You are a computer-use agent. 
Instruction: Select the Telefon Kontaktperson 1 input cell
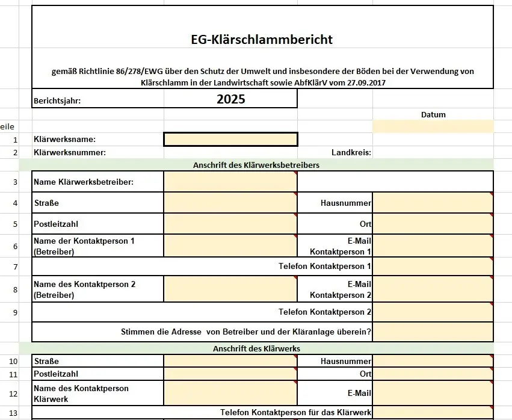tap(433, 266)
